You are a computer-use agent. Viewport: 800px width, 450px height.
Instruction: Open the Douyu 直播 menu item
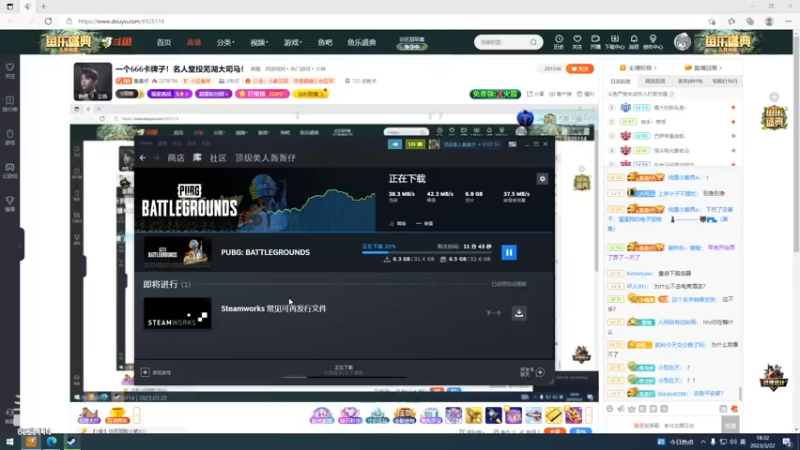pos(194,42)
